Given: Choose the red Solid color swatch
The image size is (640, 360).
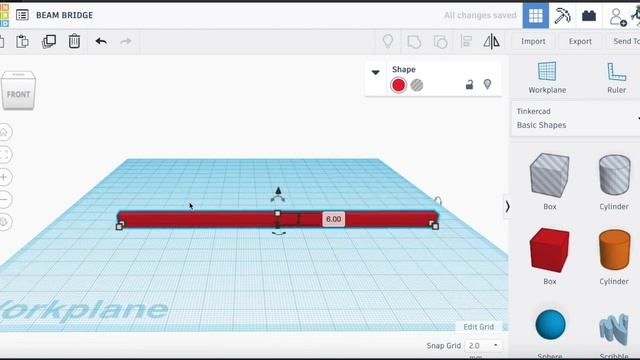Looking at the screenshot, I should 398,85.
